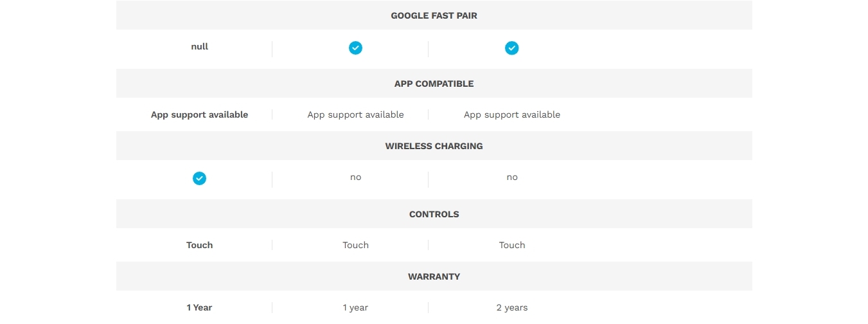Click the Google Fast Pair checkmark in the middle column

[355, 48]
